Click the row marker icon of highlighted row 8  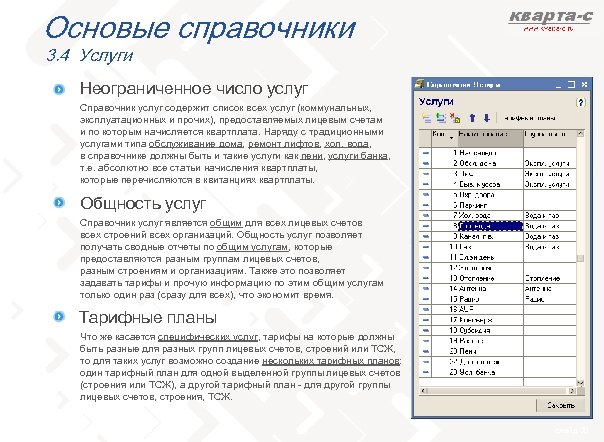[425, 226]
